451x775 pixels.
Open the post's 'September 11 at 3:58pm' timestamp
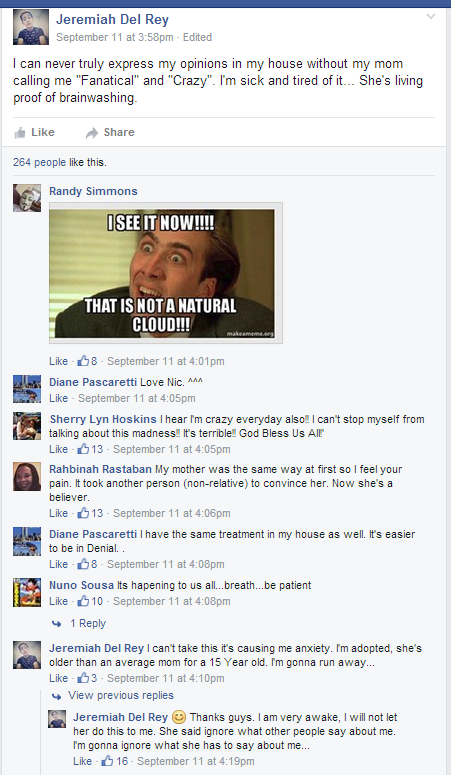pos(115,38)
